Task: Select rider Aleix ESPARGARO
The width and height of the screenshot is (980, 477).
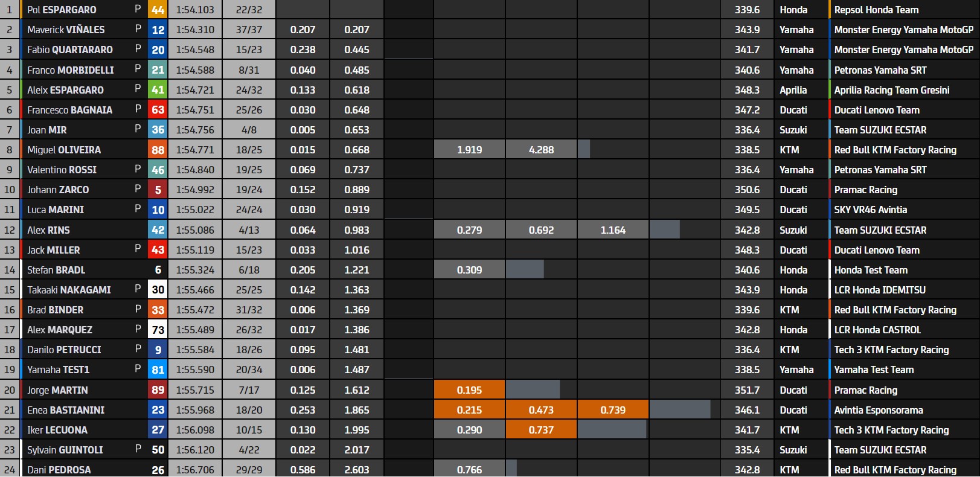Action: [65, 90]
